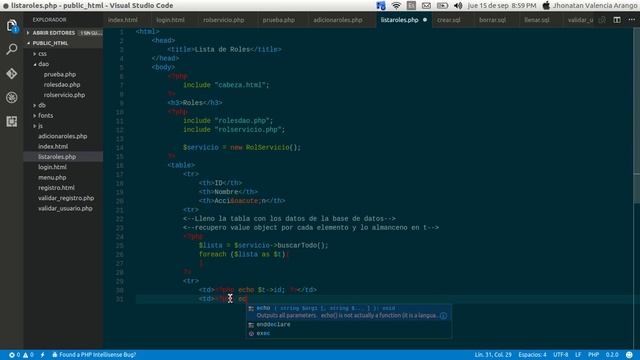This screenshot has width=640, height=360.
Task: Click the Wi-Fi icon in system tray
Action: [x=396, y=5]
